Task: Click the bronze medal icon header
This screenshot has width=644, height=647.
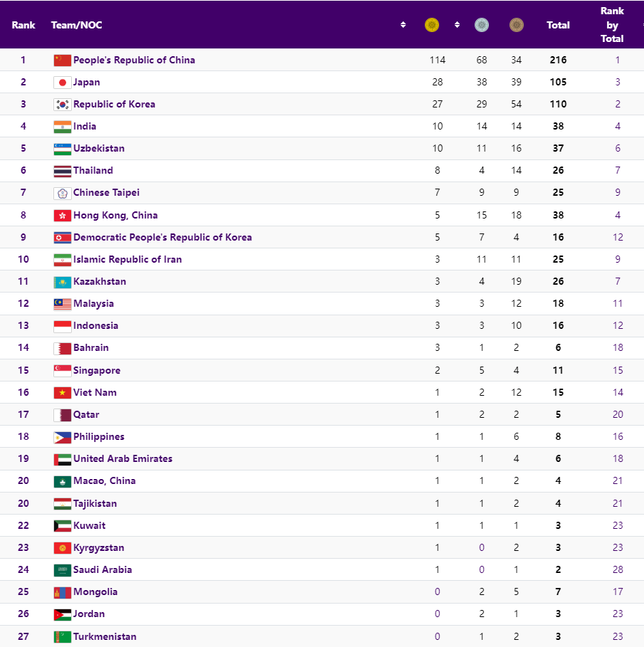Action: tap(516, 25)
